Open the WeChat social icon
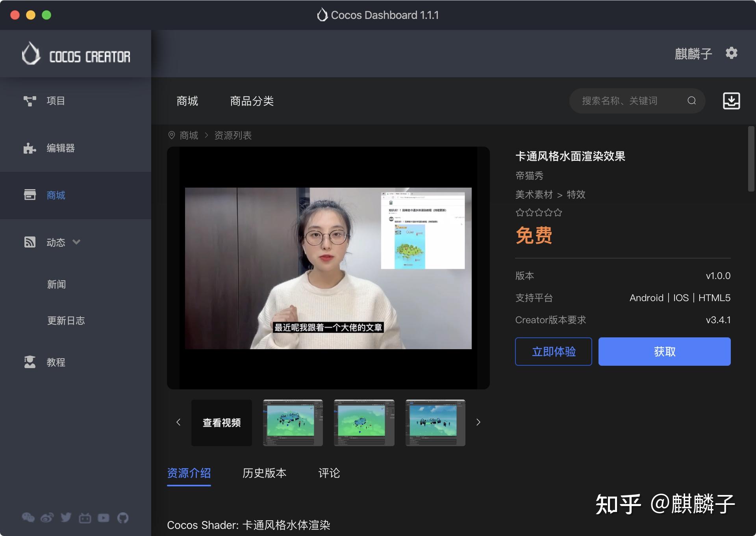The width and height of the screenshot is (756, 536). (x=28, y=517)
